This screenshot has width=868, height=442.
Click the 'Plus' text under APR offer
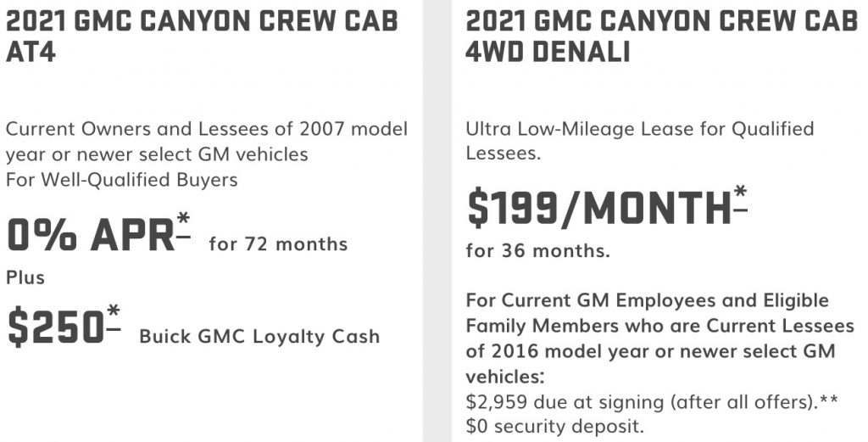[25, 277]
